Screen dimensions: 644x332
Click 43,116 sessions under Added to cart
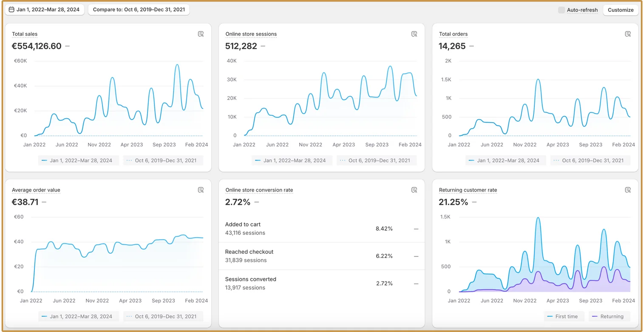245,233
